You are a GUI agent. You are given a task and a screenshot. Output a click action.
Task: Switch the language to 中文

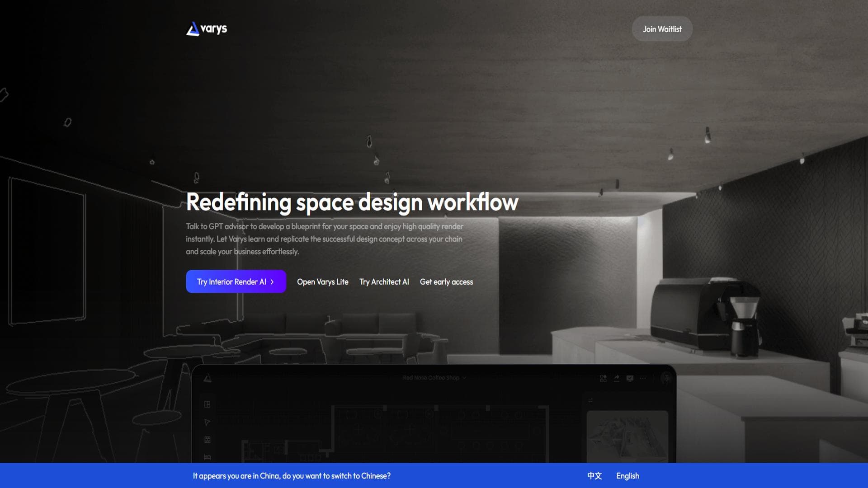tap(594, 476)
